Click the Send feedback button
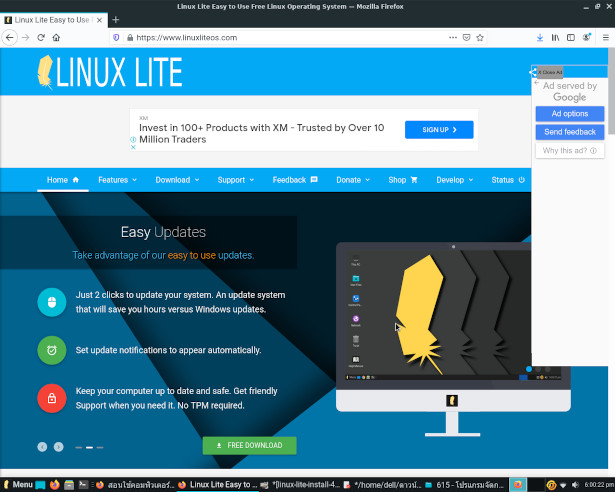This screenshot has height=492, width=615. (x=570, y=132)
